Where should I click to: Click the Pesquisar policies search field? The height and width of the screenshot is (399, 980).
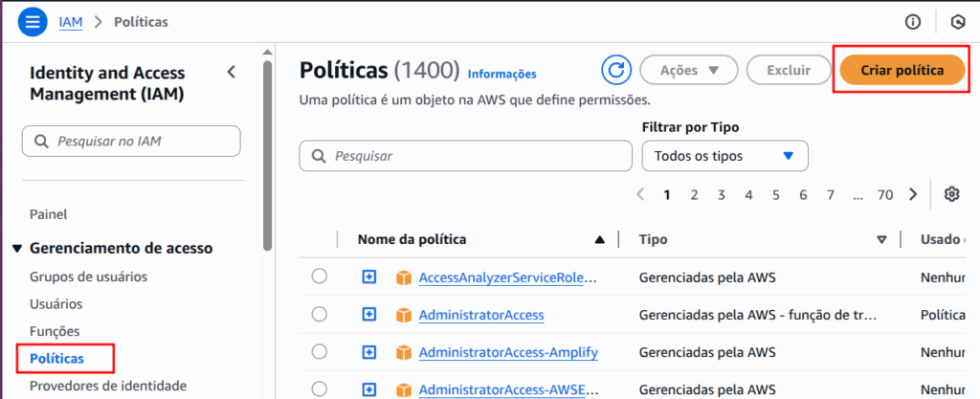pos(465,156)
